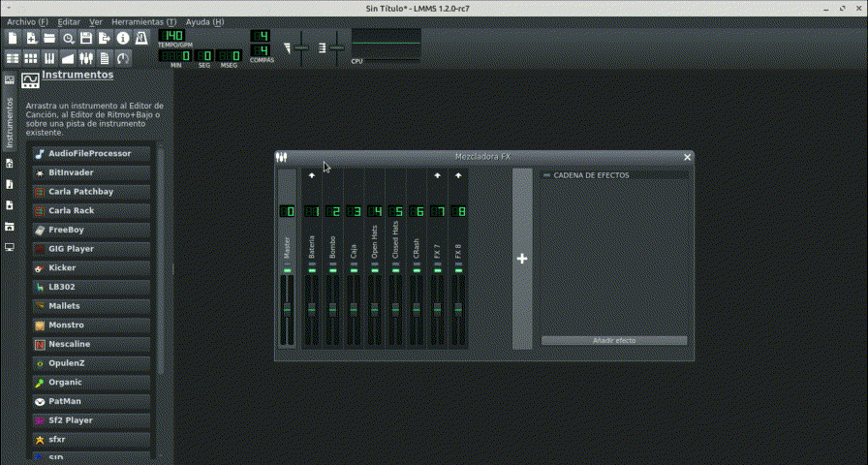Save the project with the floppy disk icon
Screen dimensions: 868x465
click(86, 38)
